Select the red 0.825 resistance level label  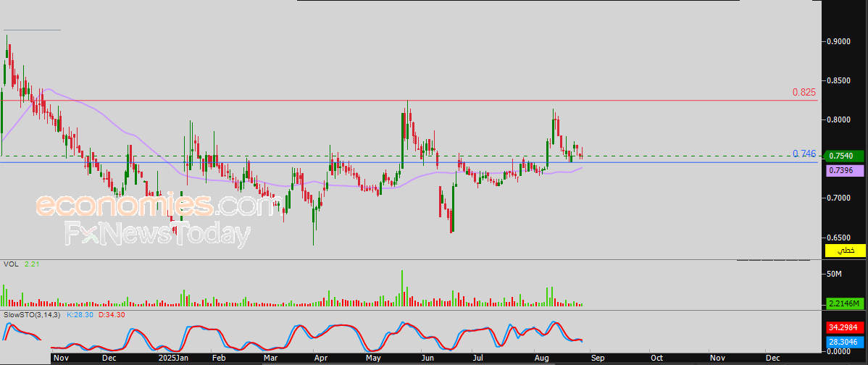804,93
